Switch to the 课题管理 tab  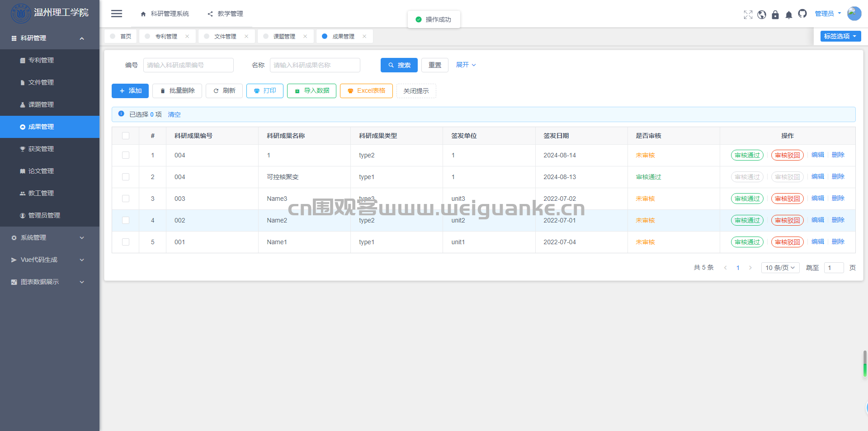tap(284, 36)
